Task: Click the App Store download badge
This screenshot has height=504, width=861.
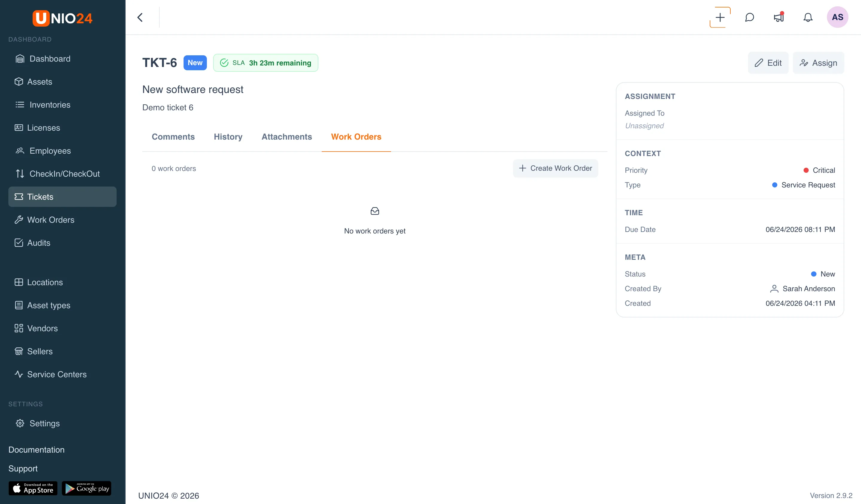Action: coord(33,488)
